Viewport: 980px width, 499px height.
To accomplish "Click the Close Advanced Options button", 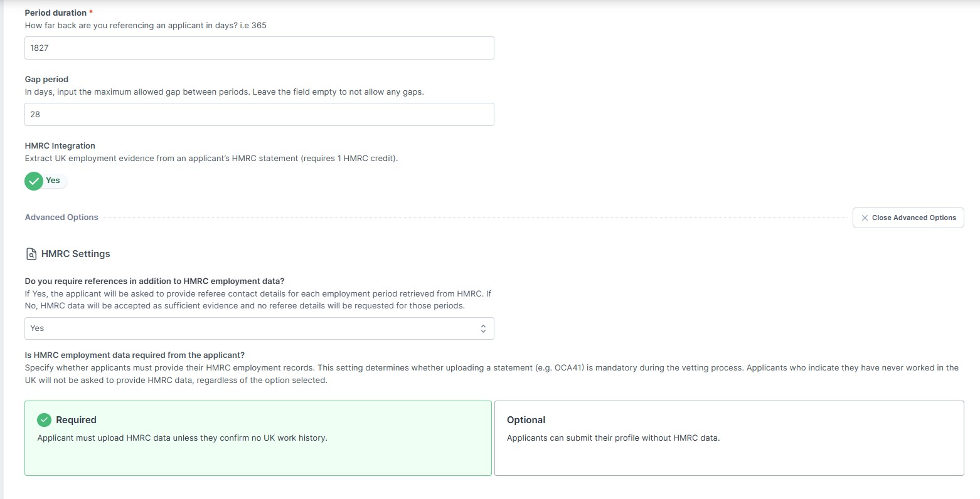I will click(908, 218).
